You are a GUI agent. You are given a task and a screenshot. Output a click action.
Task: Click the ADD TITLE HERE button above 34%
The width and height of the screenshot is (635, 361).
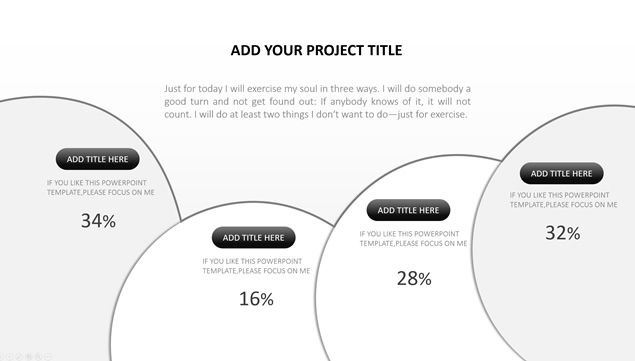click(x=98, y=159)
